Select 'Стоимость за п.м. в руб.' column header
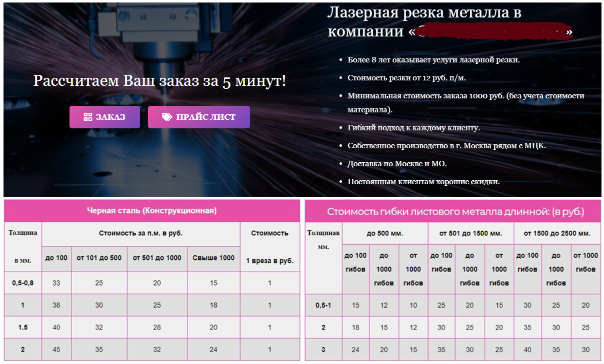604x364 pixels. pos(140,233)
